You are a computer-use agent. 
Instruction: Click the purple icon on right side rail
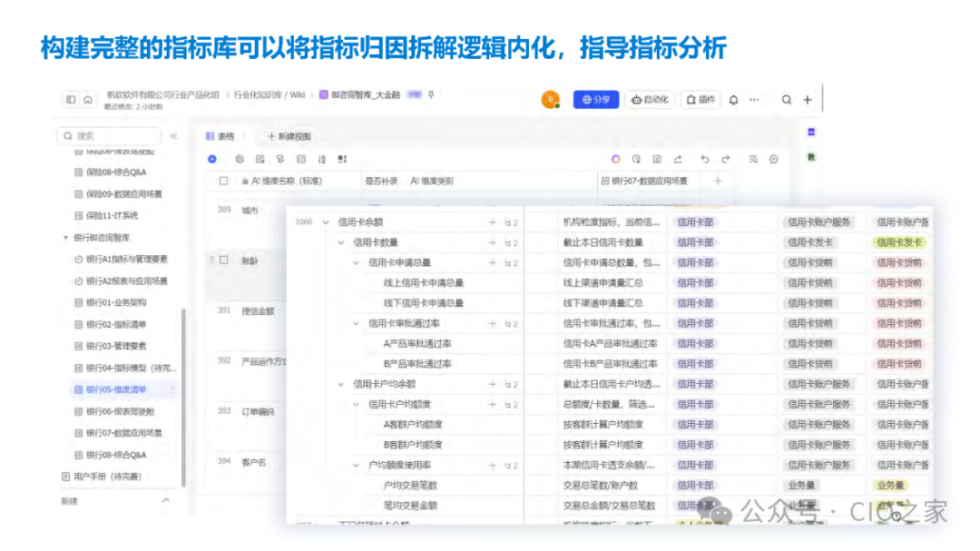[x=811, y=132]
